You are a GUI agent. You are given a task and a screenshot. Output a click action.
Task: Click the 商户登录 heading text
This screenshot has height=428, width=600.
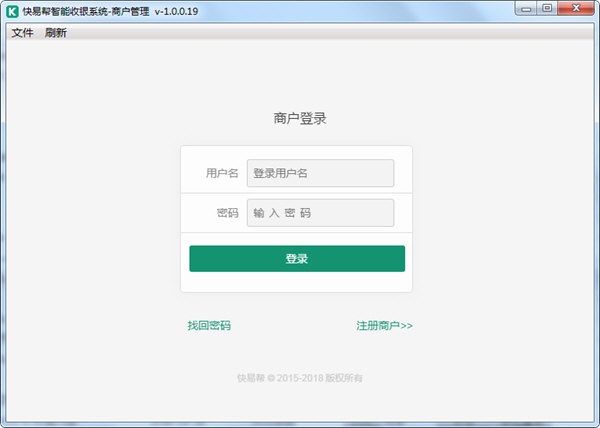point(300,119)
